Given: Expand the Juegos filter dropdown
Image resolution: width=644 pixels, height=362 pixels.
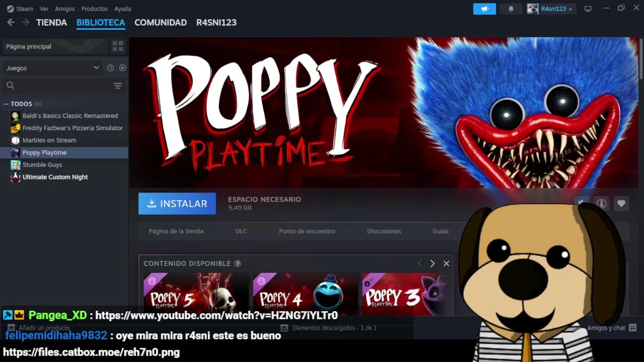Looking at the screenshot, I should tap(52, 68).
